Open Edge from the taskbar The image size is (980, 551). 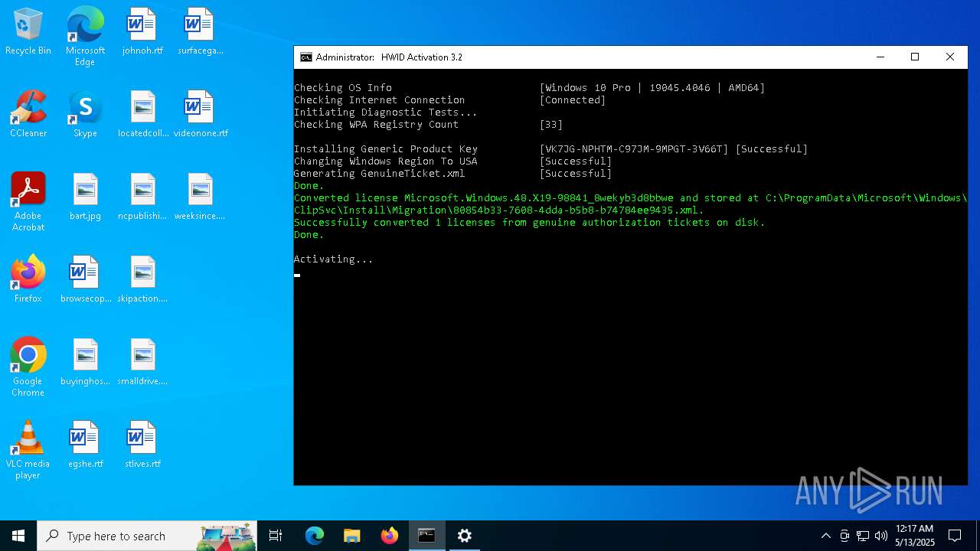[315, 536]
